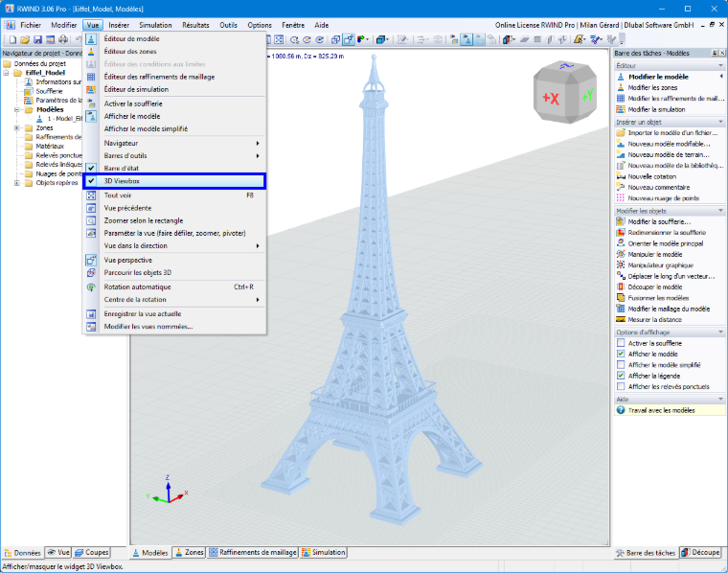This screenshot has height=573, width=728.
Task: Click the Éditeur des zones menu icon
Action: [91, 52]
